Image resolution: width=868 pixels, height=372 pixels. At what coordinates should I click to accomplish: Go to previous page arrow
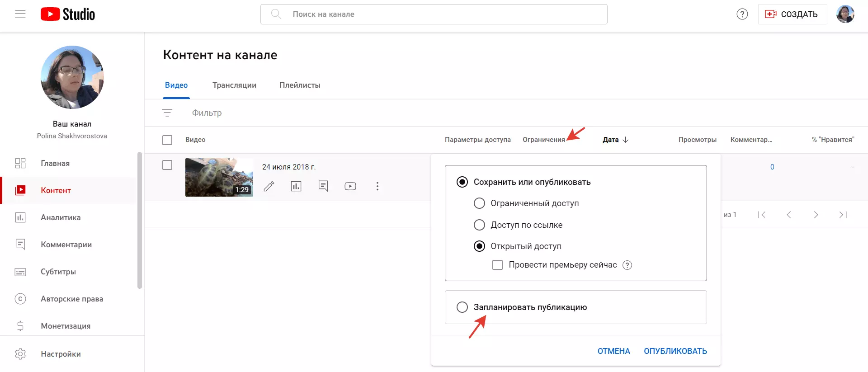pyautogui.click(x=789, y=215)
